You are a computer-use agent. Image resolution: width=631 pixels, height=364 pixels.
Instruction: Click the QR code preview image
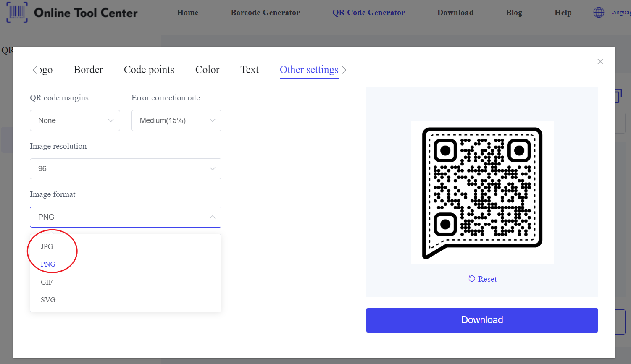(482, 192)
